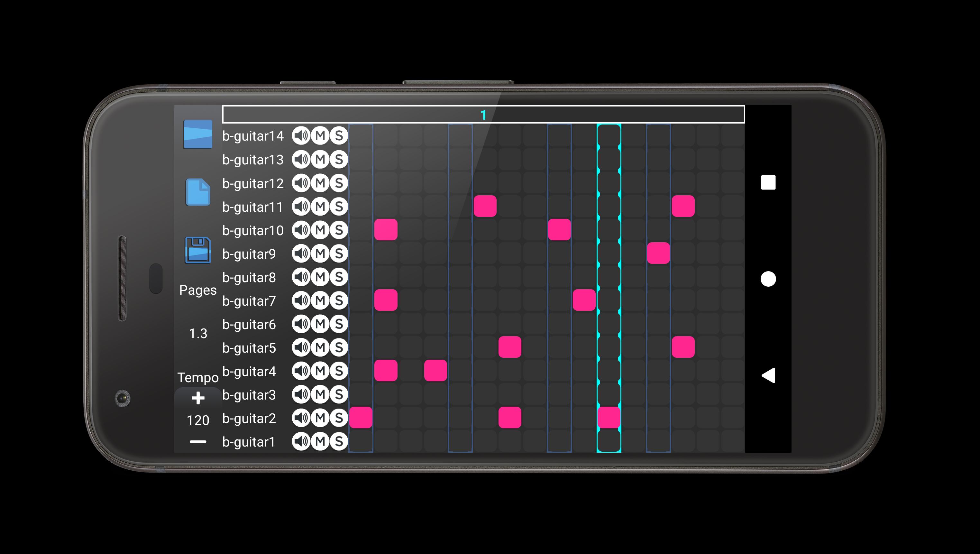This screenshot has width=980, height=554.
Task: Select the b-guitar6 track name
Action: (249, 325)
